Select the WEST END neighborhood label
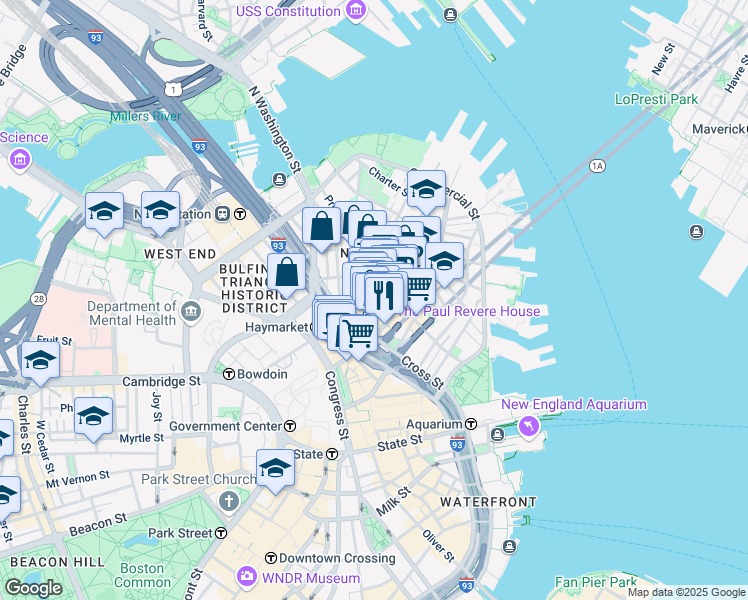The height and width of the screenshot is (600, 748). (x=180, y=254)
